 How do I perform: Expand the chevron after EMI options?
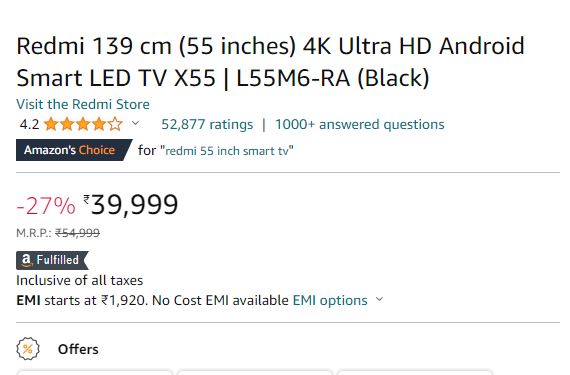click(379, 299)
